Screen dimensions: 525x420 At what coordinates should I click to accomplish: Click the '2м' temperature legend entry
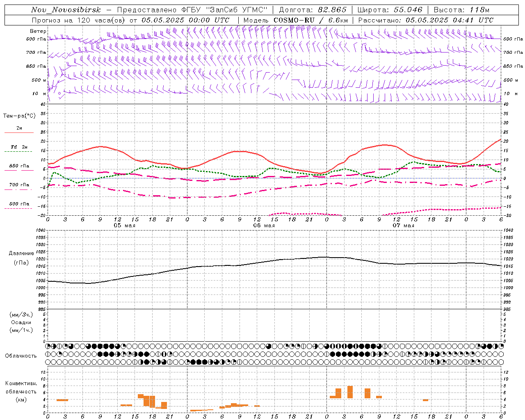coord(19,128)
